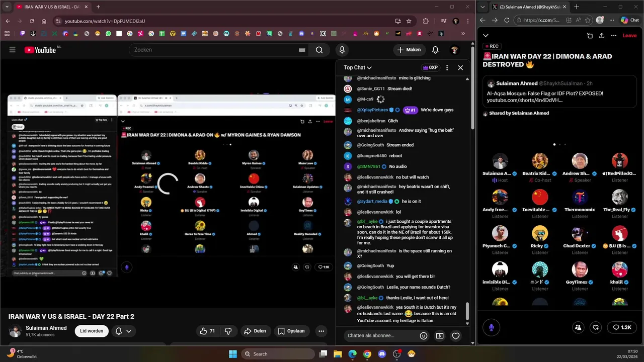
Task: Open the Edge profile avatar
Action: pos(600,20)
